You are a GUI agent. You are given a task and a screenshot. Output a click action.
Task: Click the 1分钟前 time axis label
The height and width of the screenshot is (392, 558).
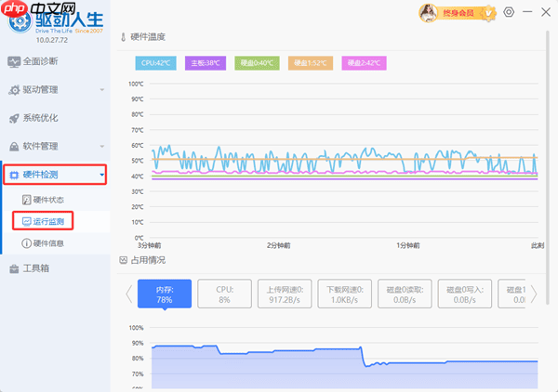(408, 245)
